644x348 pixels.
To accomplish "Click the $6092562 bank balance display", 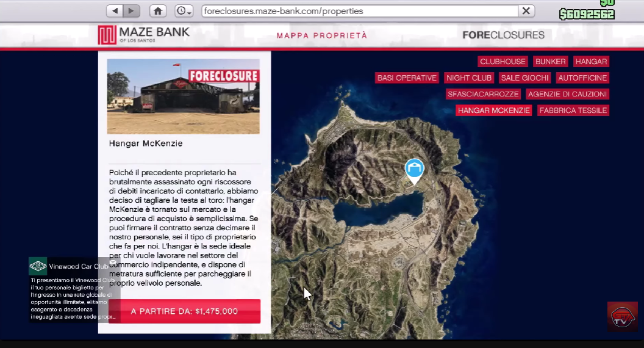I will point(587,15).
